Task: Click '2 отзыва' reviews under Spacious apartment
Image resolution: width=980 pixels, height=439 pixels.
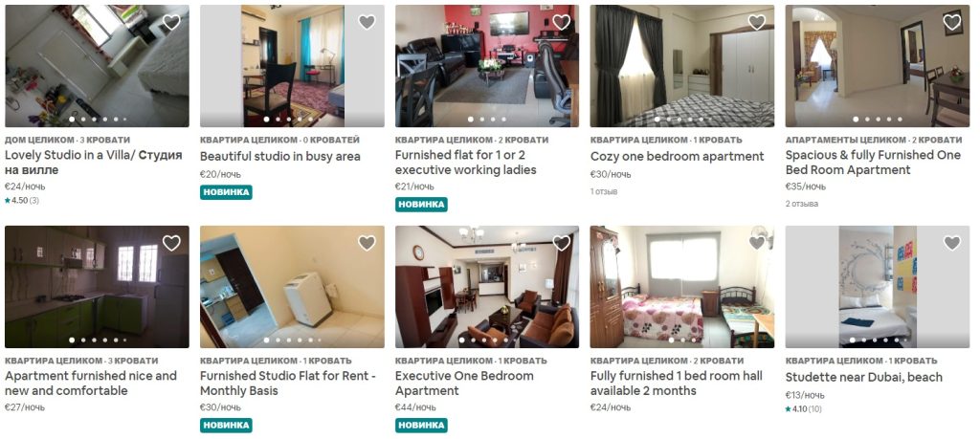Action: (x=802, y=204)
